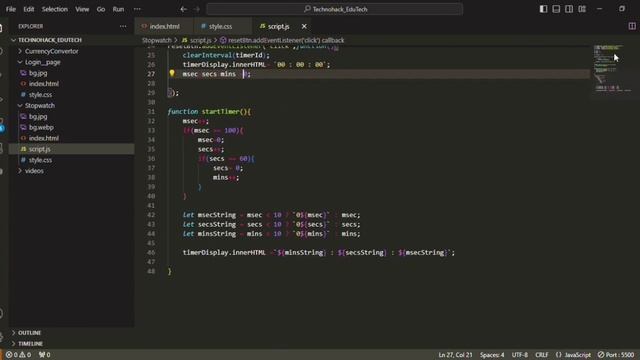Open index.html in Stopwatch folder
640x360 pixels.
(44, 138)
